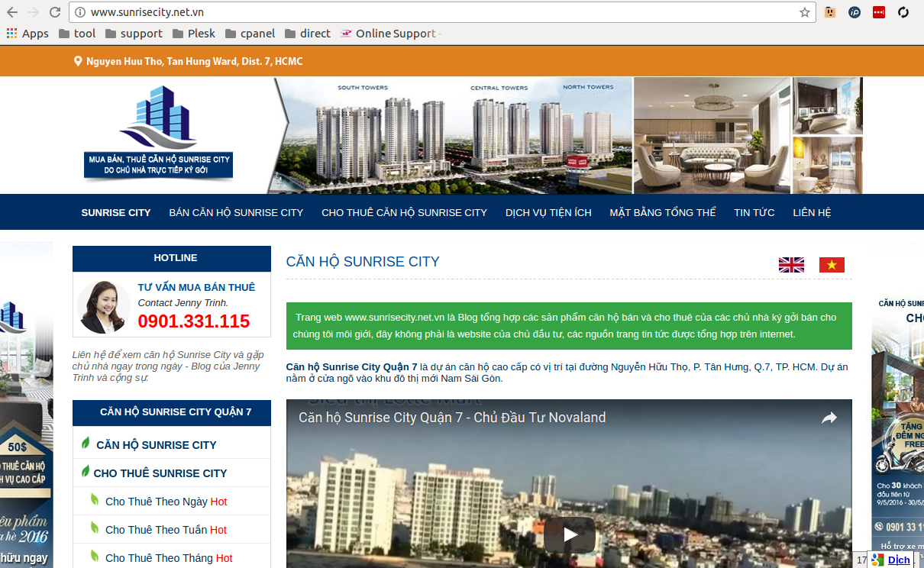Bookmark this page with the star icon
The height and width of the screenshot is (568, 924).
pos(804,12)
